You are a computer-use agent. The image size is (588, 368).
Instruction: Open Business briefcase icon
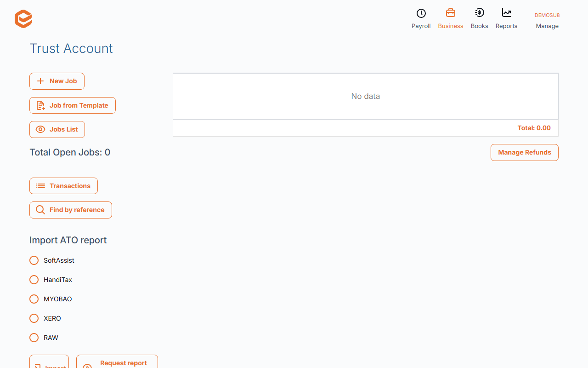(x=450, y=13)
